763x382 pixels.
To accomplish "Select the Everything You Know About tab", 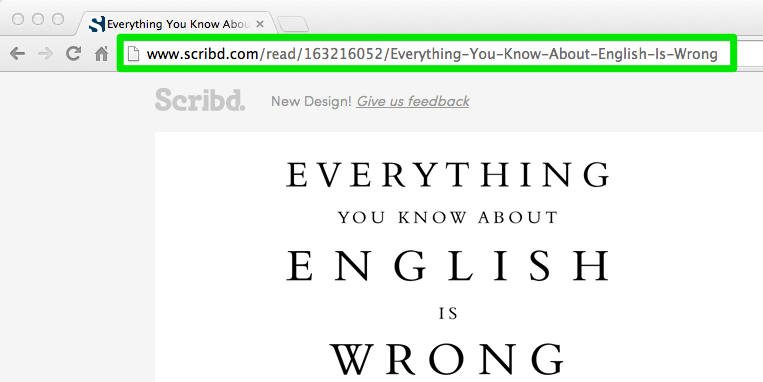I will [x=178, y=23].
